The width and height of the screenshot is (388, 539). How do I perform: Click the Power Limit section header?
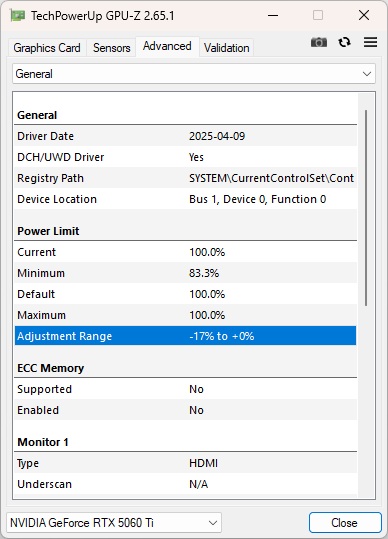point(48,231)
